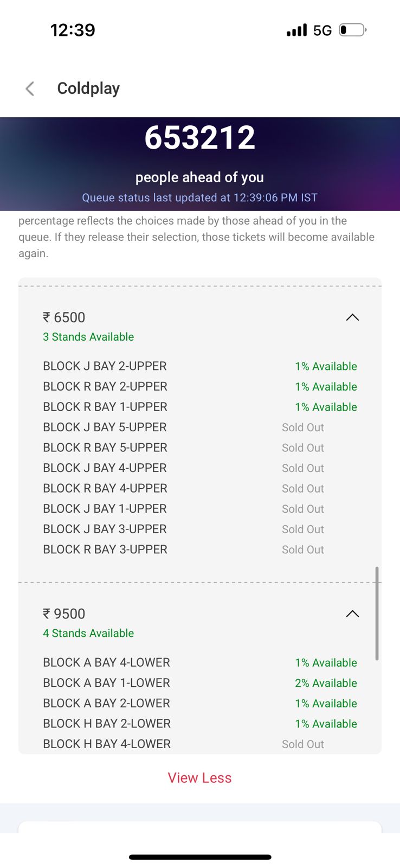Choose BLOCK A BAY 1-LOWER with 2% available
400x868 pixels.
[x=106, y=683]
